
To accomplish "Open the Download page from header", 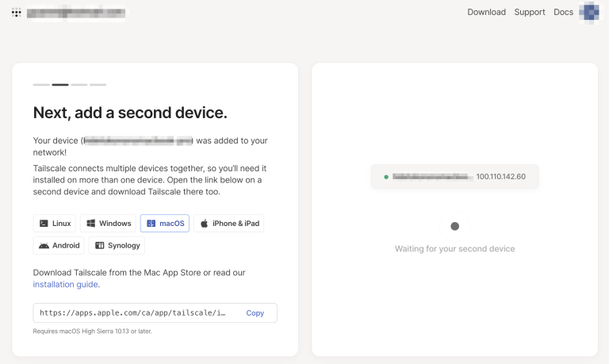I will [x=486, y=13].
